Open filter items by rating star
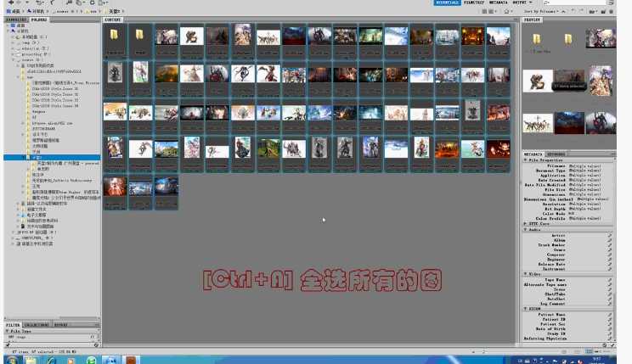 pos(507,12)
